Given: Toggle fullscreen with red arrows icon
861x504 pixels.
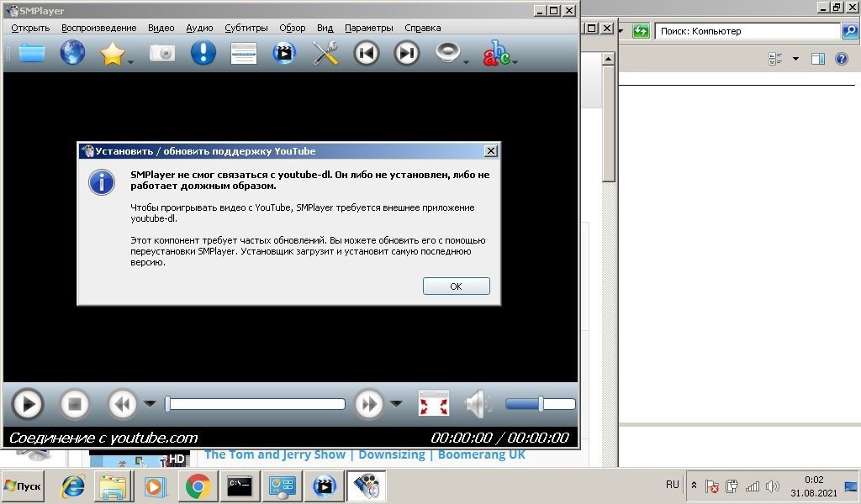Looking at the screenshot, I should [x=434, y=404].
